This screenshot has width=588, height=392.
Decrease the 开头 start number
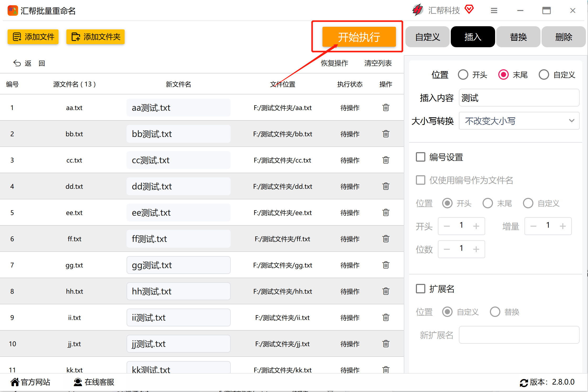coord(447,226)
